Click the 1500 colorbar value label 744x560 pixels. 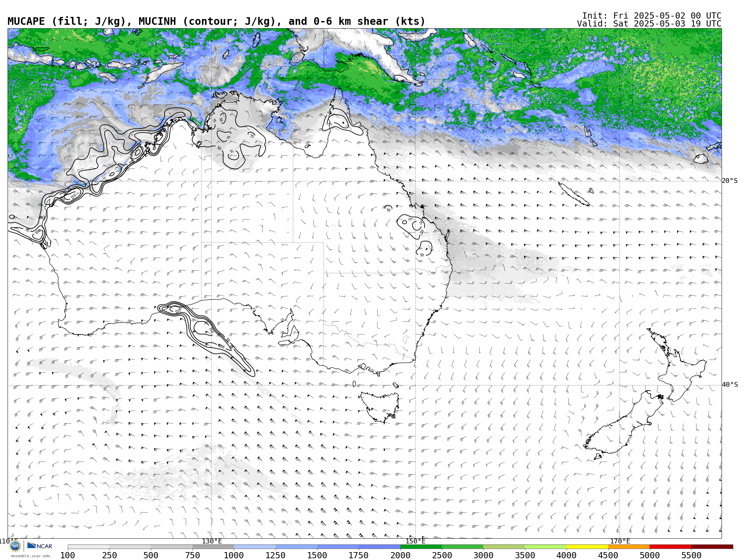click(317, 555)
